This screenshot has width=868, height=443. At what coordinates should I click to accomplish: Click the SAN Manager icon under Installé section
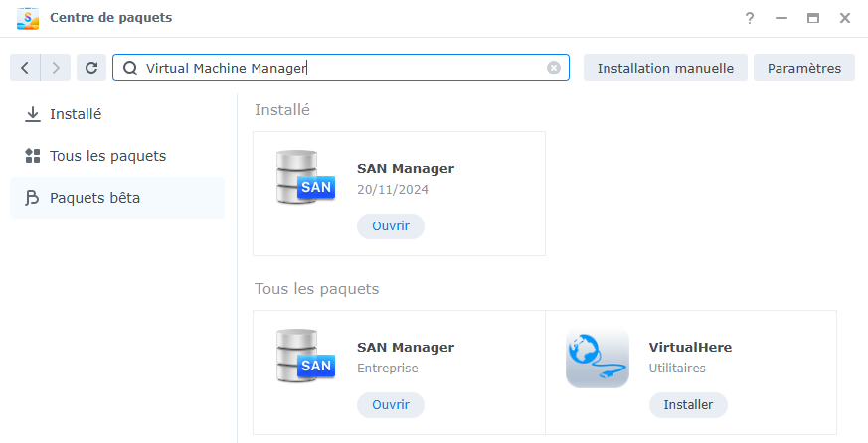pos(305,179)
